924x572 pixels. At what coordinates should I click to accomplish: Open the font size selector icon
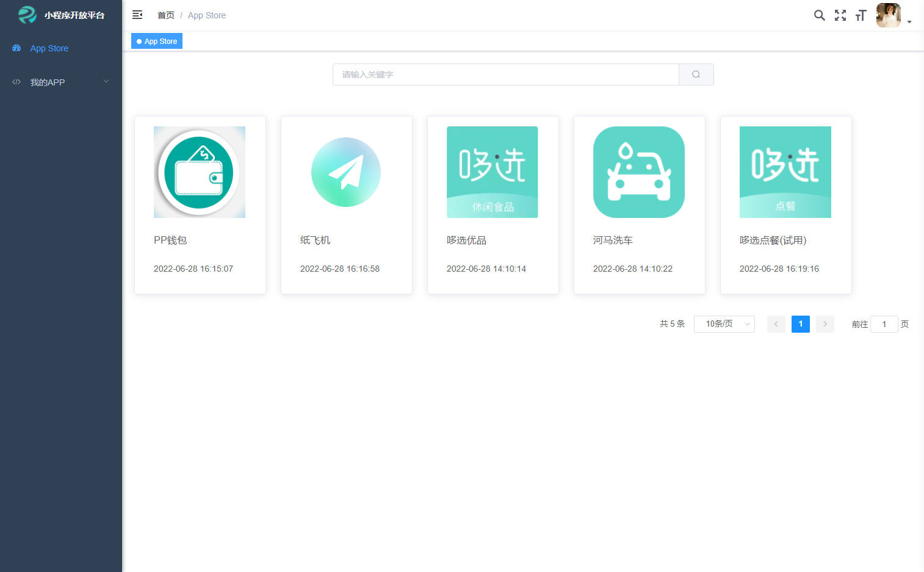[861, 15]
